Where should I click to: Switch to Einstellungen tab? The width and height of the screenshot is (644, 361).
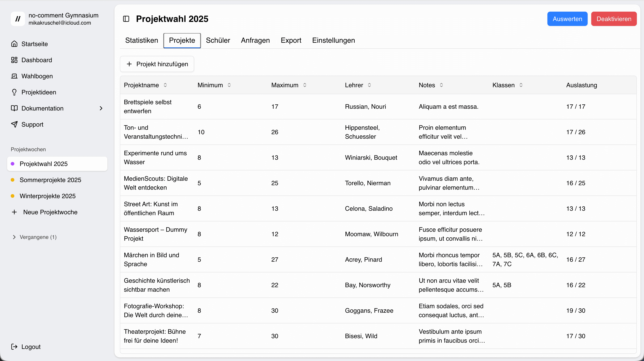pos(333,40)
